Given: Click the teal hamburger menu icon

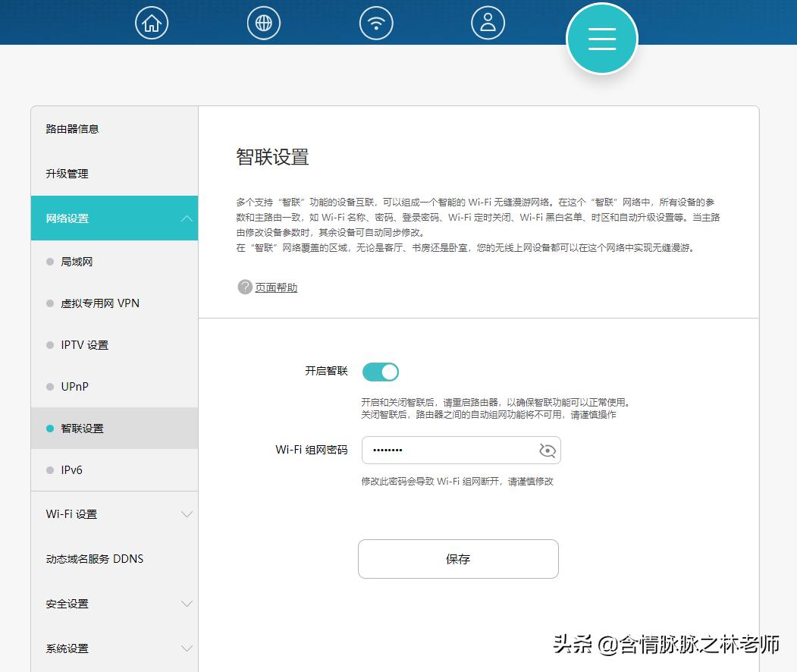Looking at the screenshot, I should 601,38.
